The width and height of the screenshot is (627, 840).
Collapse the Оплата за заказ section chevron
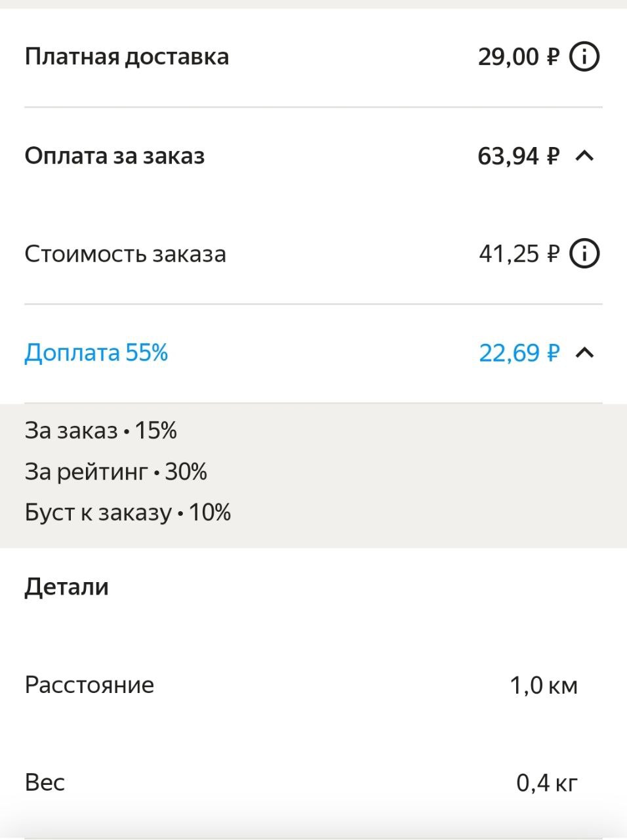coord(584,156)
